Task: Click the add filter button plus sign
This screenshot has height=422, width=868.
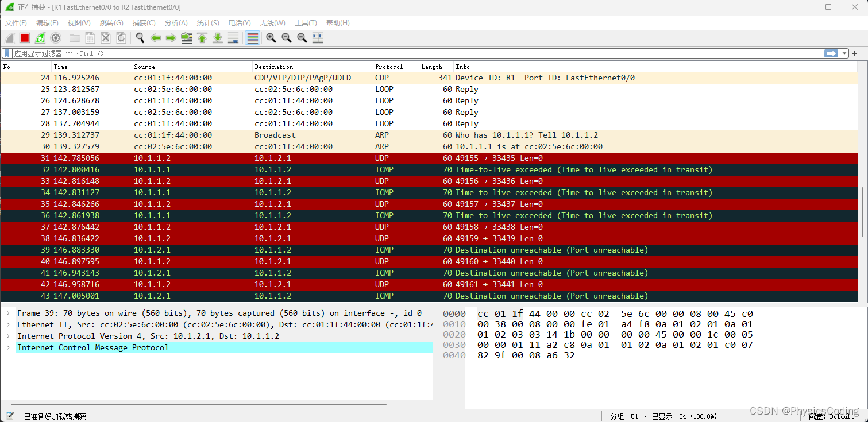Action: pyautogui.click(x=855, y=53)
